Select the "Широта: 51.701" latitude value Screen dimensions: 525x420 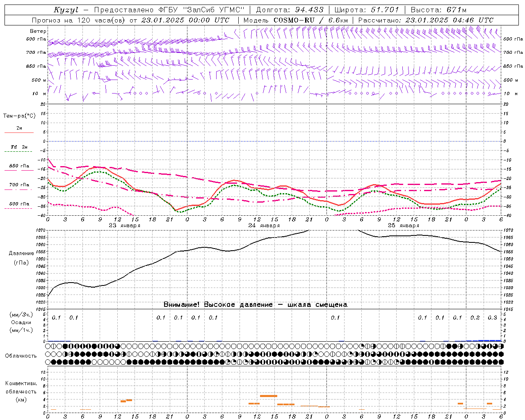(367, 10)
